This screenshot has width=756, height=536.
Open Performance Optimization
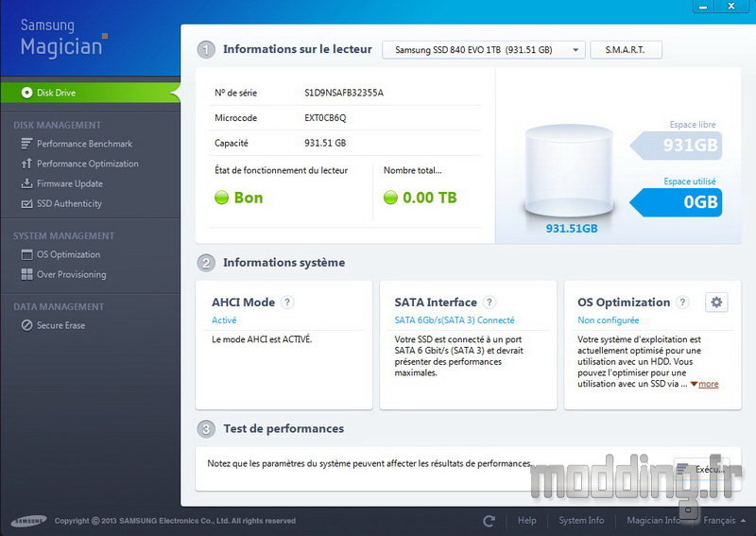pos(87,164)
